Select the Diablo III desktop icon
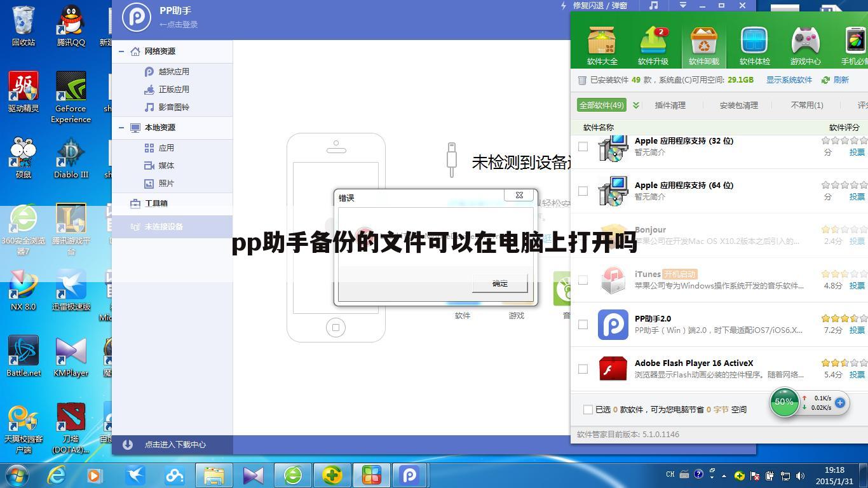The height and width of the screenshot is (488, 868). [71, 158]
